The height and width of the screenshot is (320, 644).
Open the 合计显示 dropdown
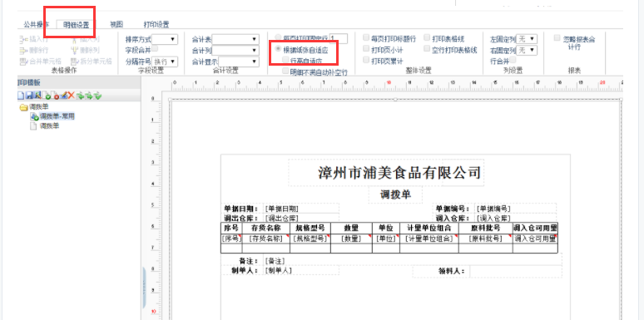click(239, 62)
